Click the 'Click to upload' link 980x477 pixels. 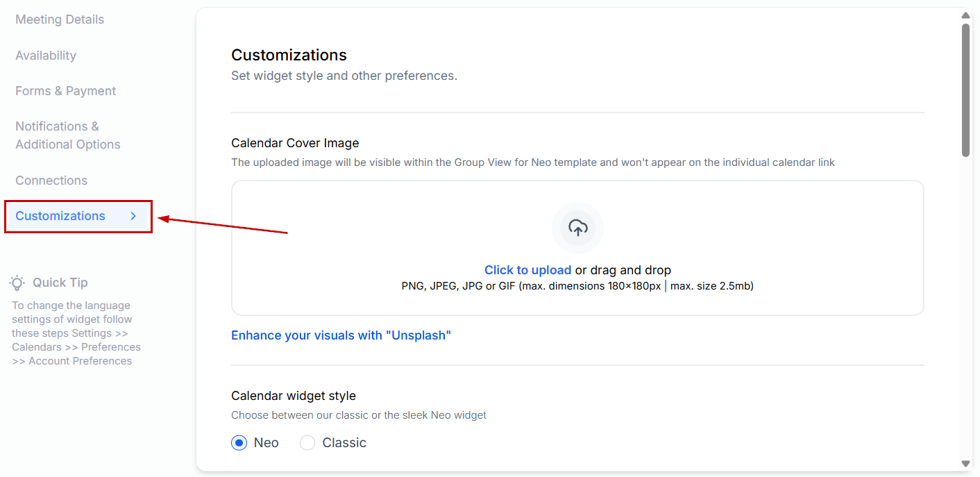[x=527, y=270]
